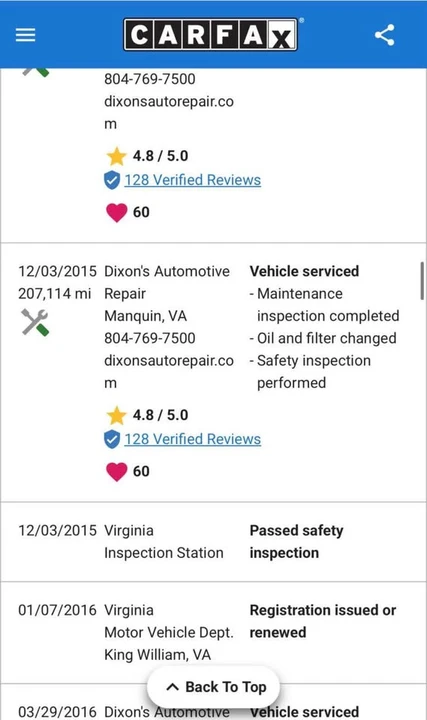The width and height of the screenshot is (427, 720).
Task: Click verified shield badge in 12/03/2015 record
Action: pyautogui.click(x=112, y=439)
